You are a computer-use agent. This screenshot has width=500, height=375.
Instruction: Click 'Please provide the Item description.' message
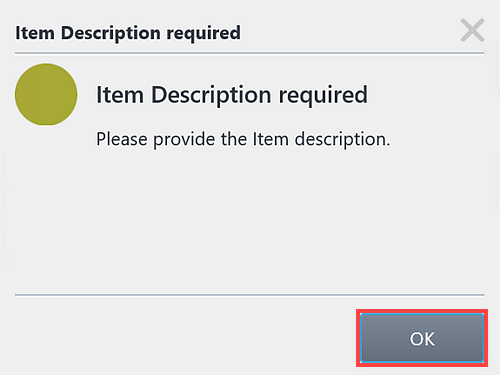[x=243, y=139]
